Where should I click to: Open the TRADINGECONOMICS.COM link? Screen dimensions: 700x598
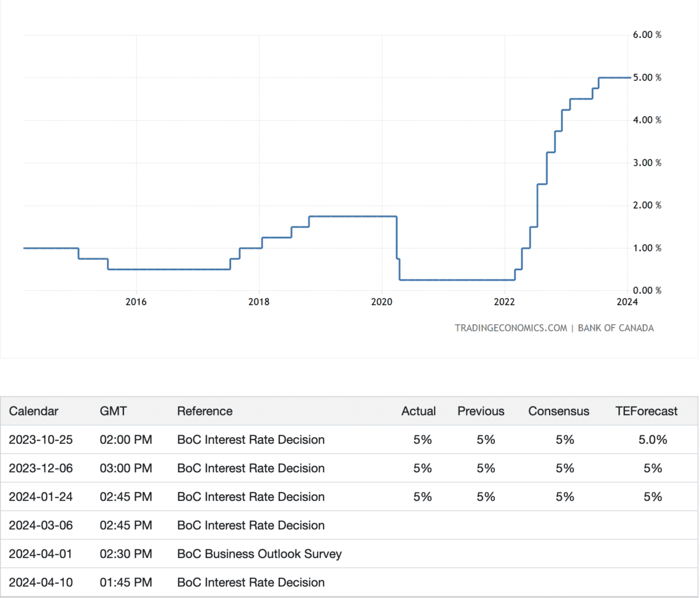[x=511, y=328]
